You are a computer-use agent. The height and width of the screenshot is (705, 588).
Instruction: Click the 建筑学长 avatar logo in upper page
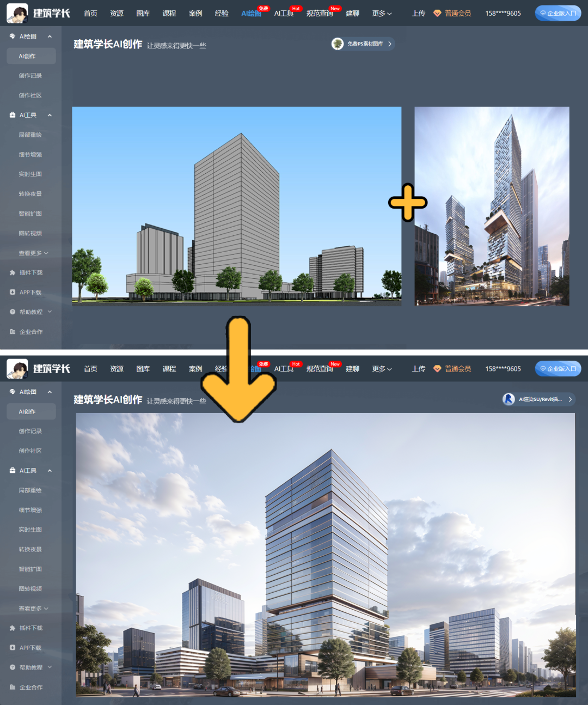tap(17, 13)
